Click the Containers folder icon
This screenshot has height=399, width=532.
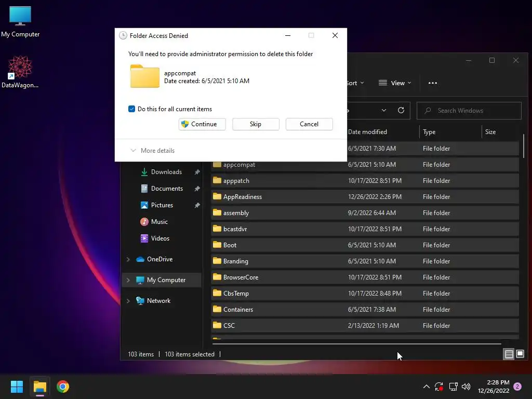click(x=217, y=309)
